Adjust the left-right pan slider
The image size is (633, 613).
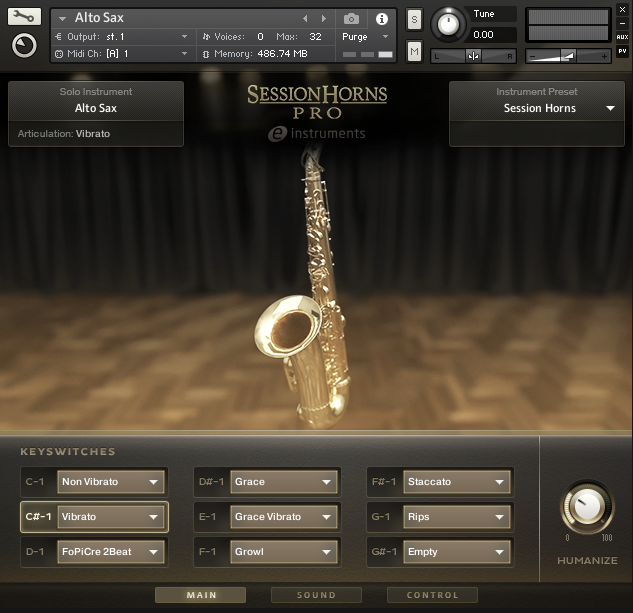pos(473,56)
